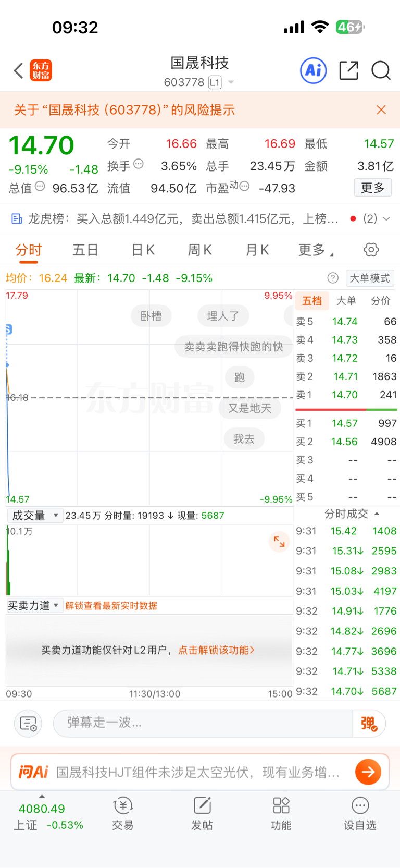Expand the stock code 603778 dropdown
This screenshot has width=400, height=868.
click(231, 82)
